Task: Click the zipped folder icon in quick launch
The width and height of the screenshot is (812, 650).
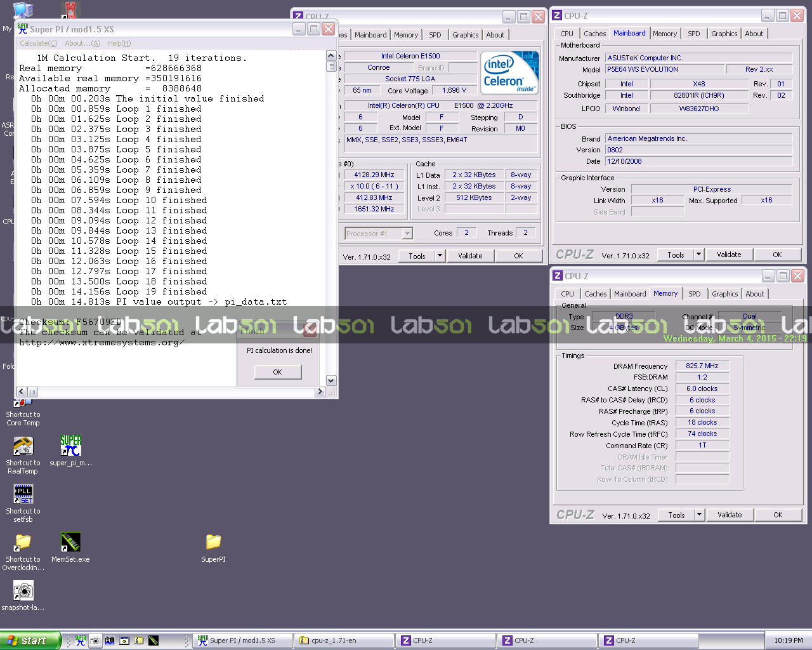Action: coord(139,640)
